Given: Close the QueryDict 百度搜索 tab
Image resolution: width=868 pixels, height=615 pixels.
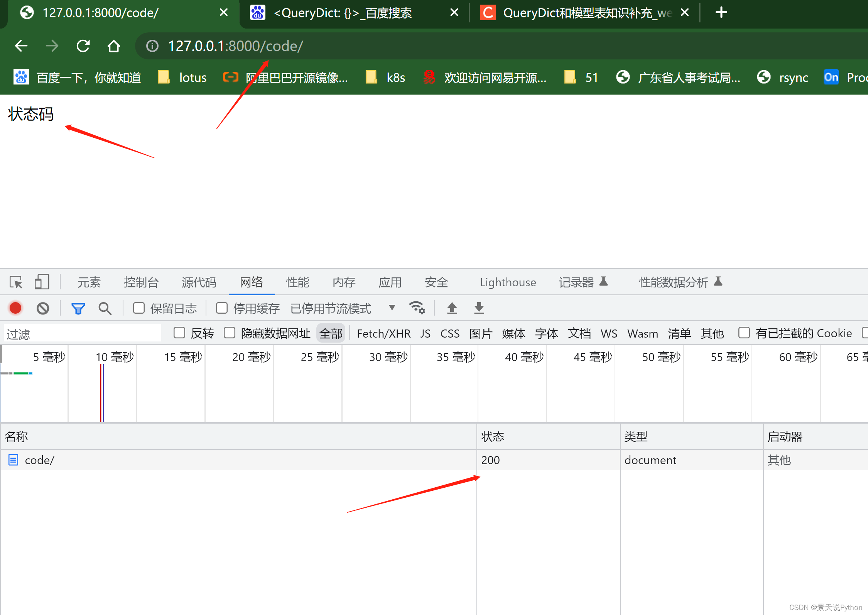Looking at the screenshot, I should point(454,13).
